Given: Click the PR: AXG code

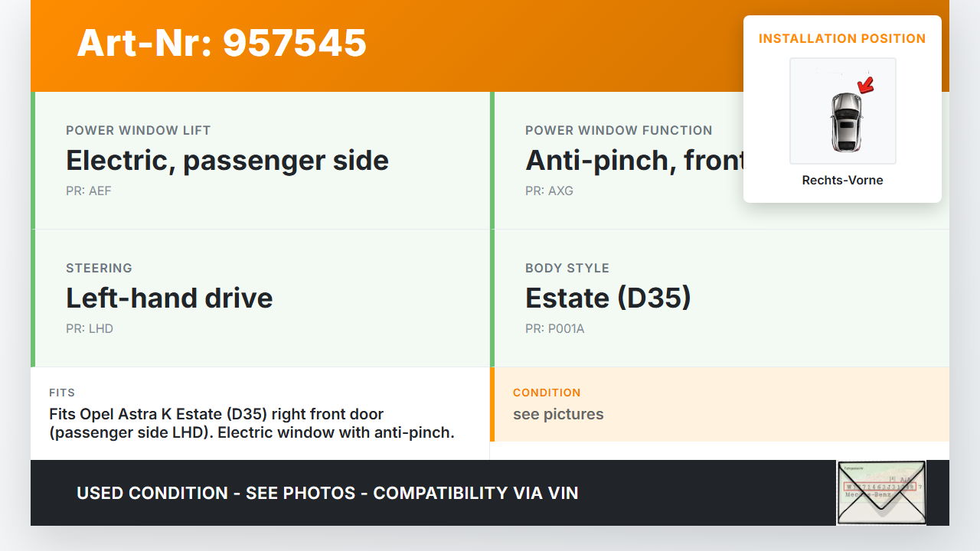Looking at the screenshot, I should 549,191.
